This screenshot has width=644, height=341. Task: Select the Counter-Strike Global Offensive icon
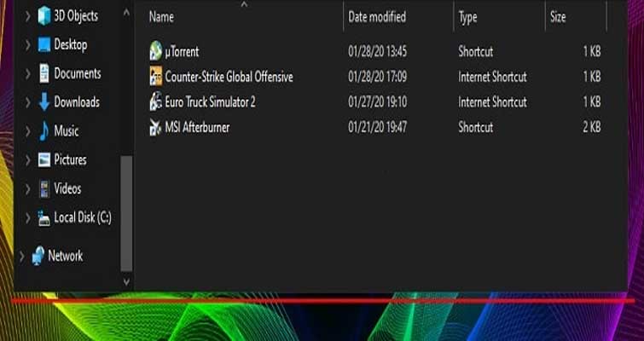(x=156, y=77)
